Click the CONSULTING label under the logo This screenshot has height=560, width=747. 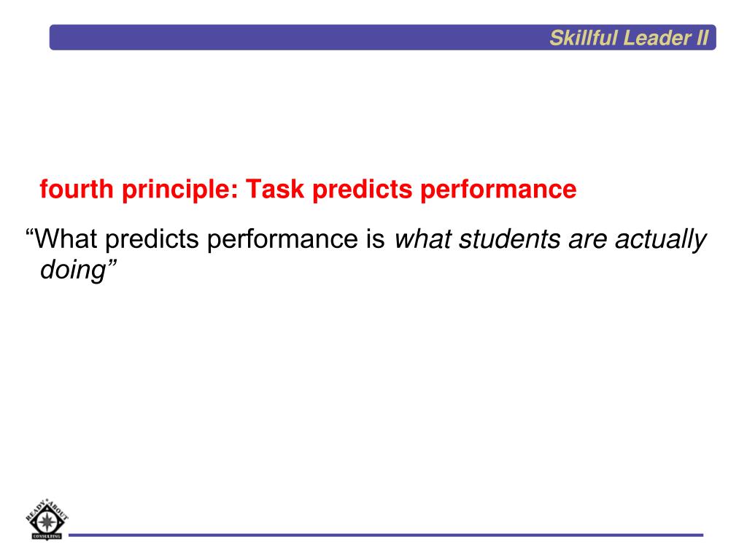click(x=47, y=536)
